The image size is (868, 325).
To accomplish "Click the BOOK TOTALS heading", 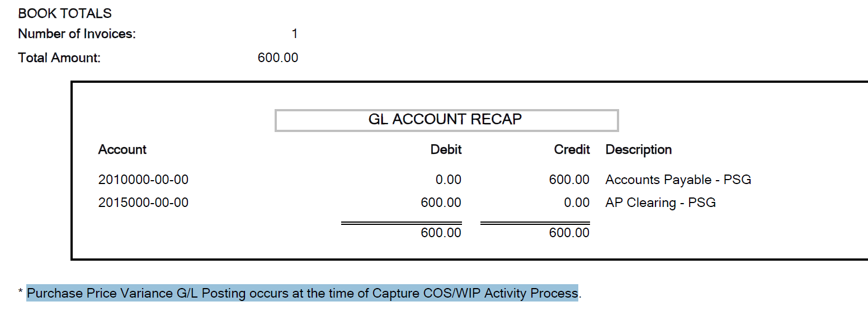I will pyautogui.click(x=65, y=13).
